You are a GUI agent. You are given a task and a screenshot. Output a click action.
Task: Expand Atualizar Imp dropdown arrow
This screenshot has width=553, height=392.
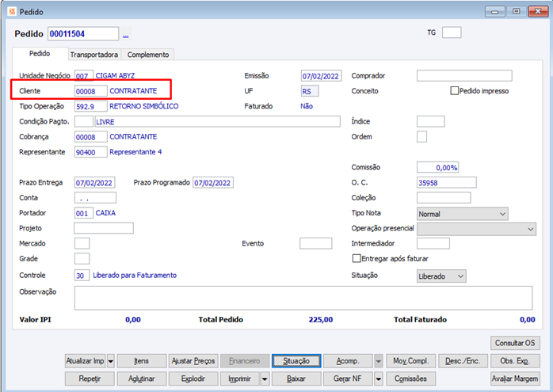coord(110,361)
